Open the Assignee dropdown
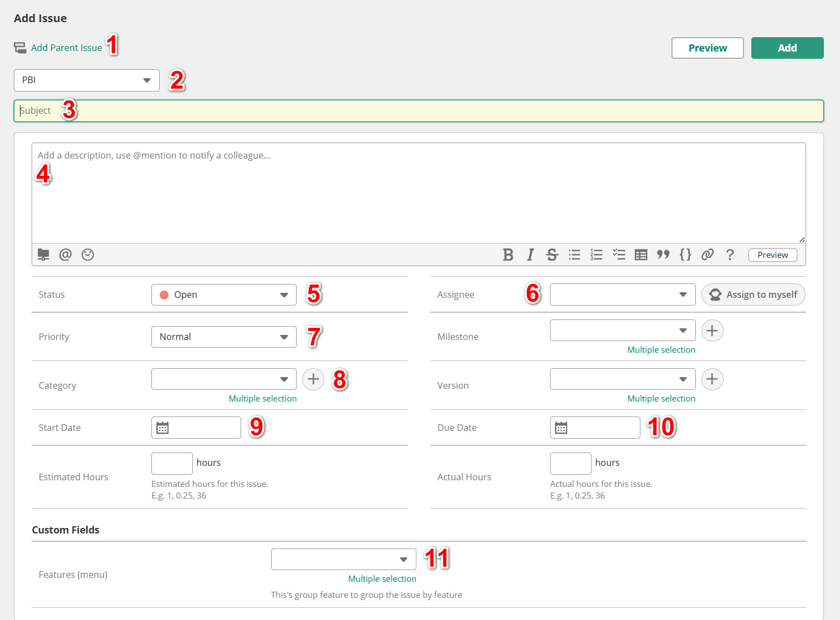840x620 pixels. click(x=622, y=294)
